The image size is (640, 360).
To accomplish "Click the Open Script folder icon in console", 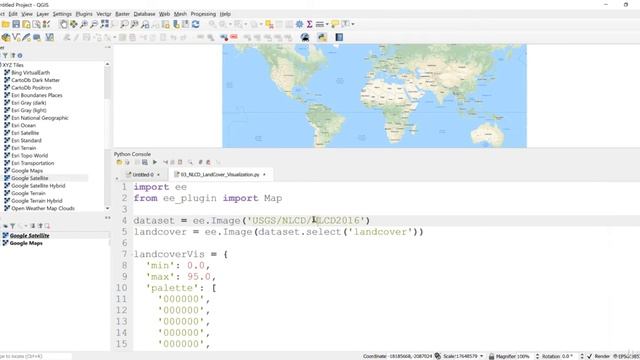I will 119,162.
